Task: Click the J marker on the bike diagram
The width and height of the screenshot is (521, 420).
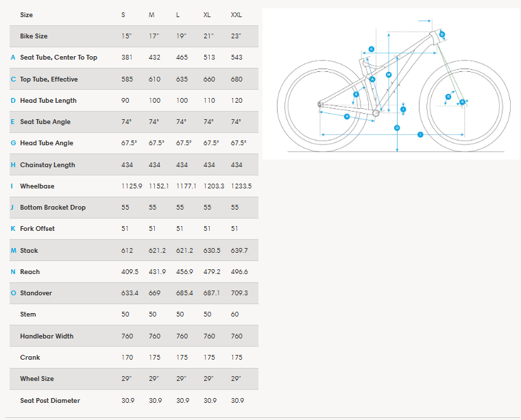Action: click(x=403, y=109)
